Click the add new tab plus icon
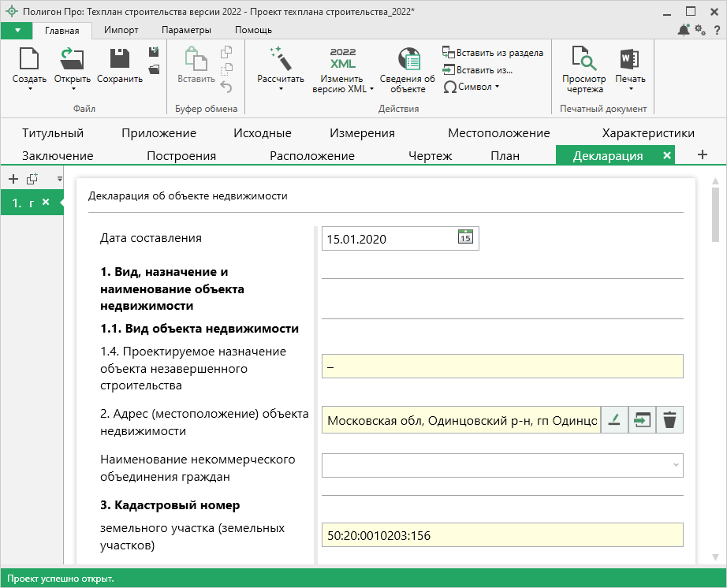The height and width of the screenshot is (588, 727). (703, 154)
